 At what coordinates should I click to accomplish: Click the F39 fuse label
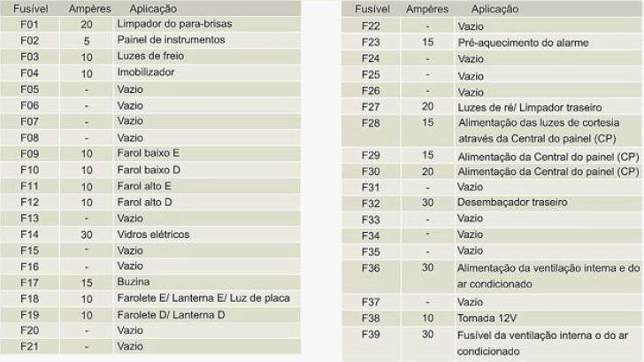[x=372, y=334]
